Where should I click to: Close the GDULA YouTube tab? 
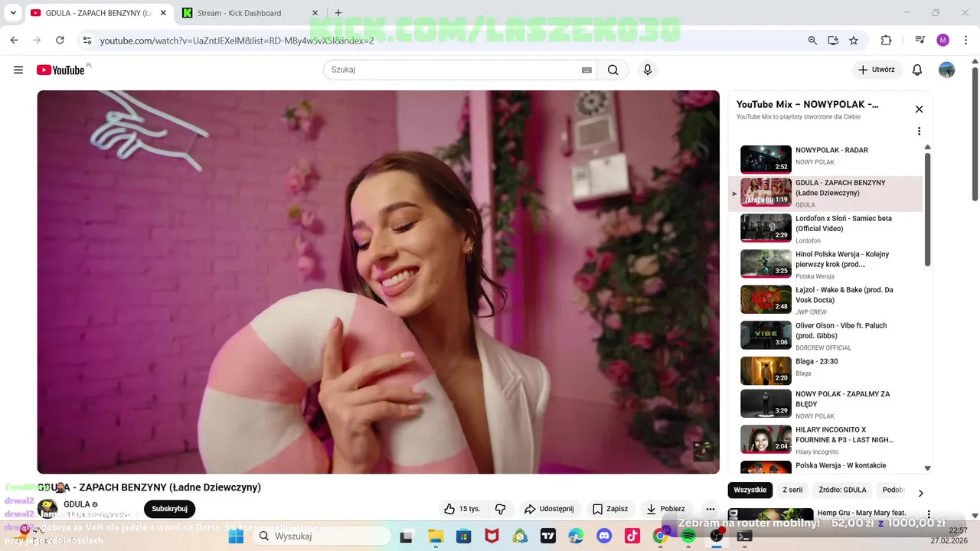(163, 13)
